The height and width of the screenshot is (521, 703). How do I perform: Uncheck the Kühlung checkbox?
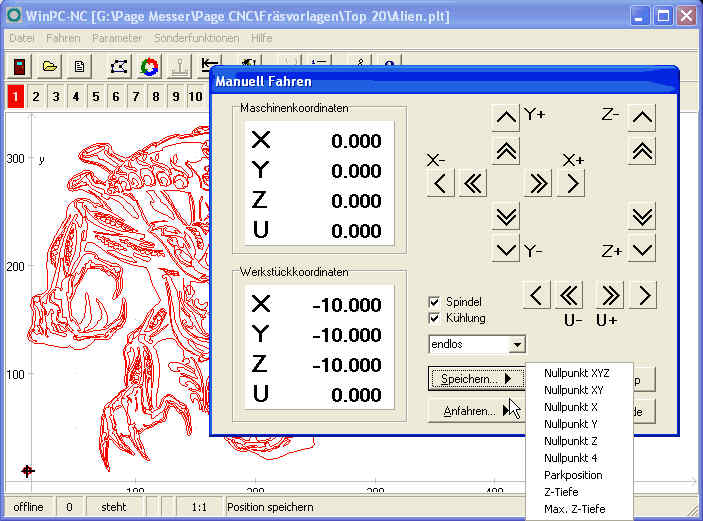434,318
